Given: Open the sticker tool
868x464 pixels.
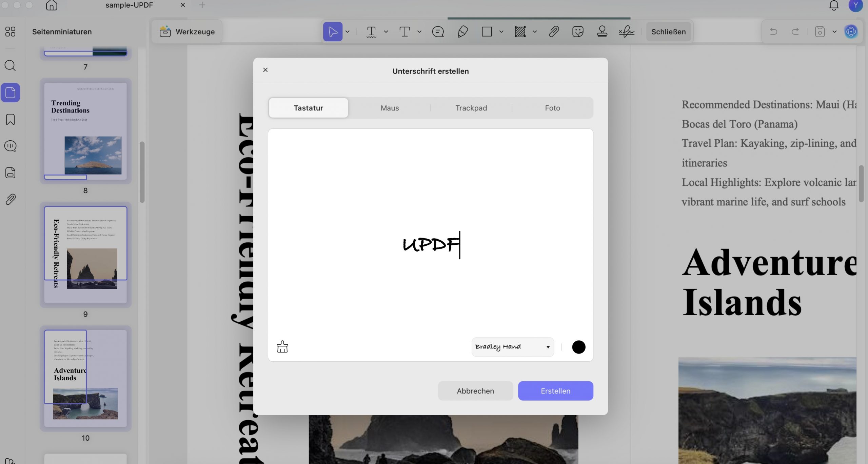Looking at the screenshot, I should click(578, 32).
